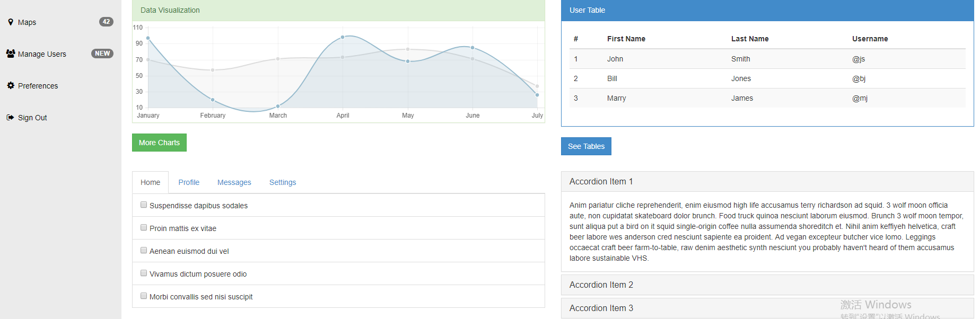Viewport: 980px width, 319px height.
Task: Switch to the Profile tab
Action: point(189,182)
